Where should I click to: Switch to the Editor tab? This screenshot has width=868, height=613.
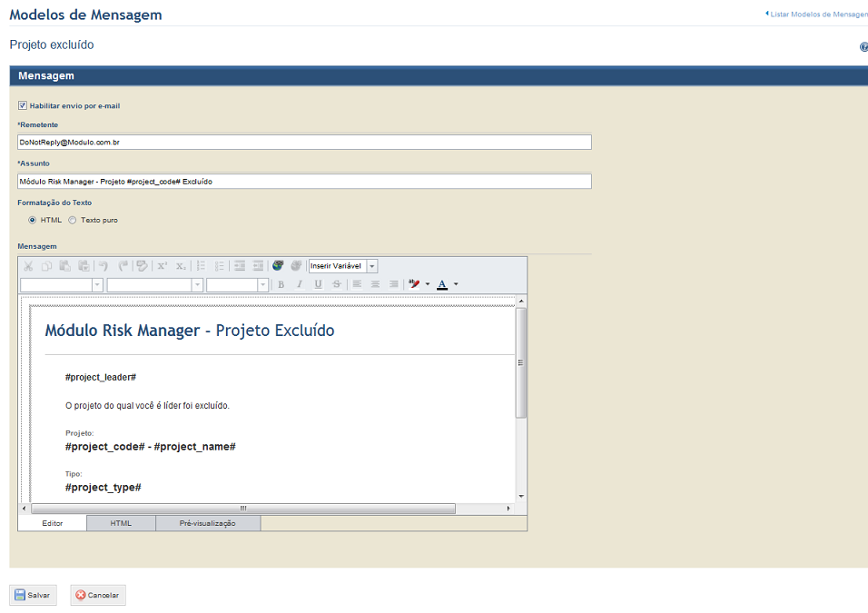click(53, 523)
